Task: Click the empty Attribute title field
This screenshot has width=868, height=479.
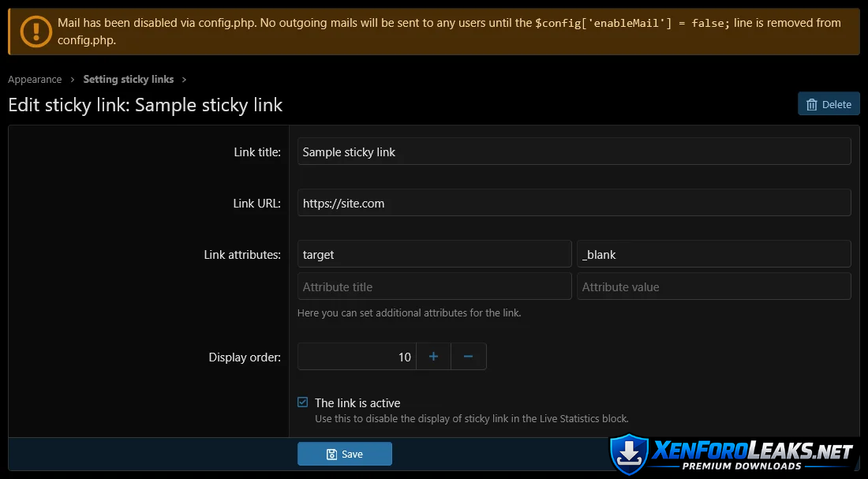Action: [x=434, y=286]
